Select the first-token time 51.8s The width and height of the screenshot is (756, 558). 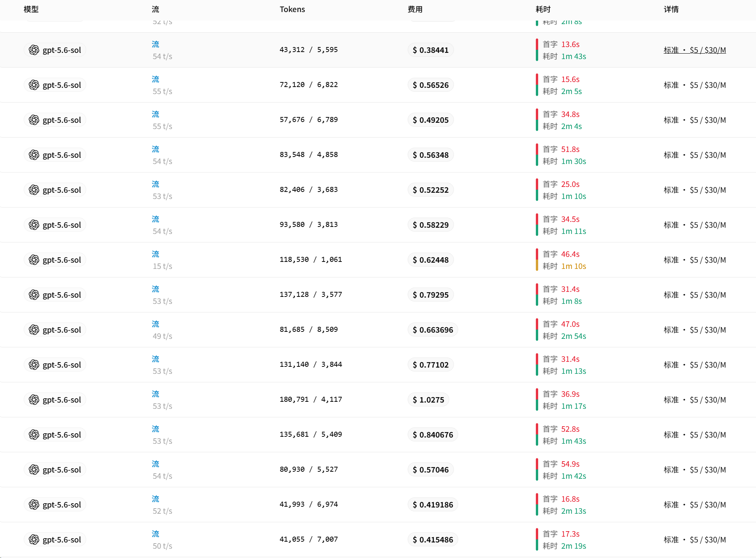tap(570, 149)
